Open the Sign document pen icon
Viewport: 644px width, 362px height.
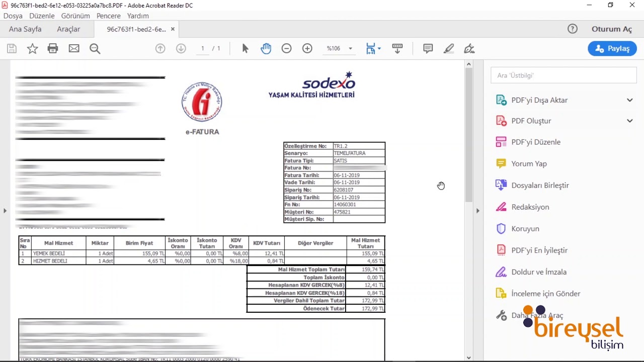pos(469,49)
